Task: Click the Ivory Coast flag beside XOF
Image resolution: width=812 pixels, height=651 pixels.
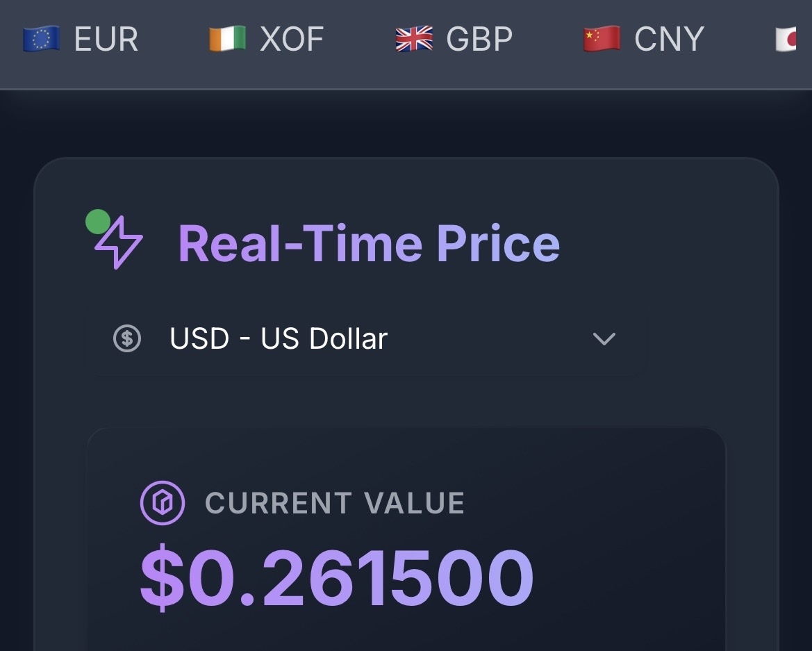Action: [227, 39]
